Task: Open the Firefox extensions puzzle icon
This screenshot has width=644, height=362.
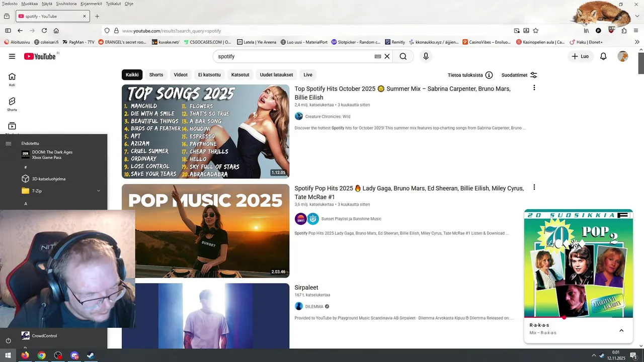Action: (x=624, y=31)
